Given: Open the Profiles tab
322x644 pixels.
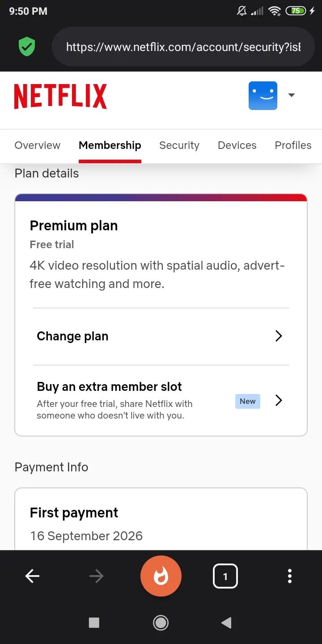Looking at the screenshot, I should (x=293, y=145).
